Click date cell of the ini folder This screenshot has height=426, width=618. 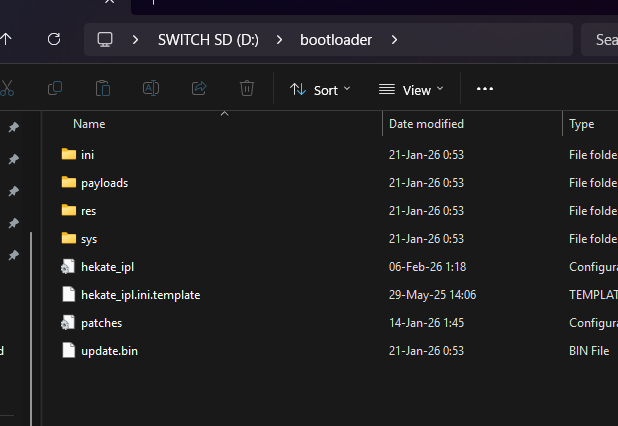(426, 155)
